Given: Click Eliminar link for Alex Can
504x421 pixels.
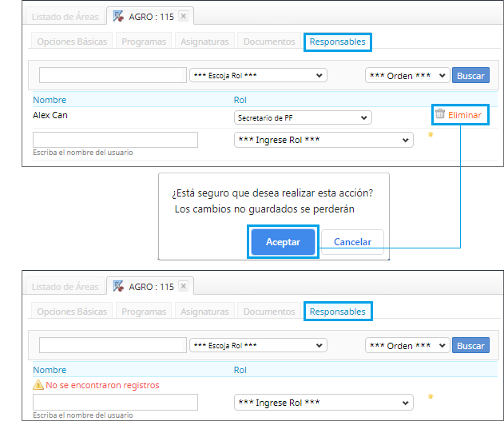Looking at the screenshot, I should [x=465, y=115].
